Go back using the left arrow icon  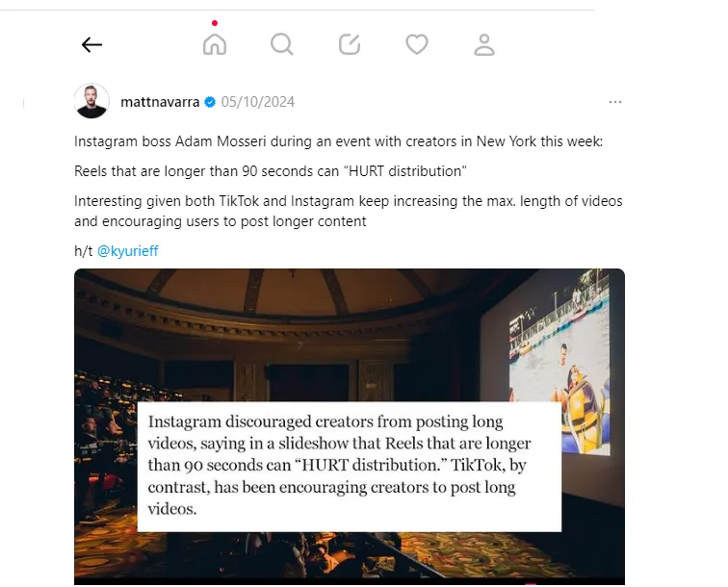(x=91, y=45)
